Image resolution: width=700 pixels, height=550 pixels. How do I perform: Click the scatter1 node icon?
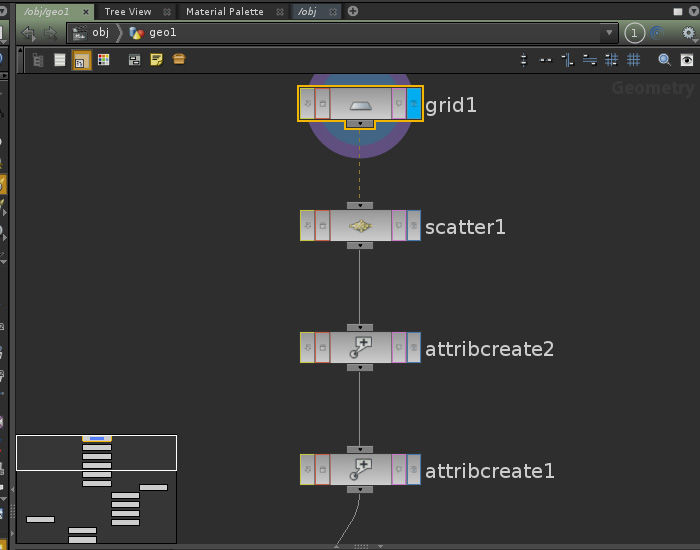coord(360,226)
